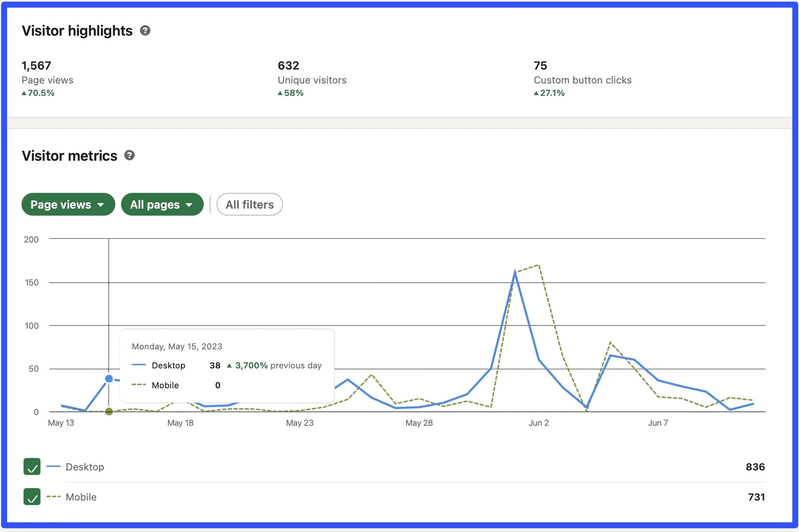Image resolution: width=799 pixels, height=532 pixels.
Task: Click the up-arrow indicator beside 27.1%
Action: click(x=536, y=93)
